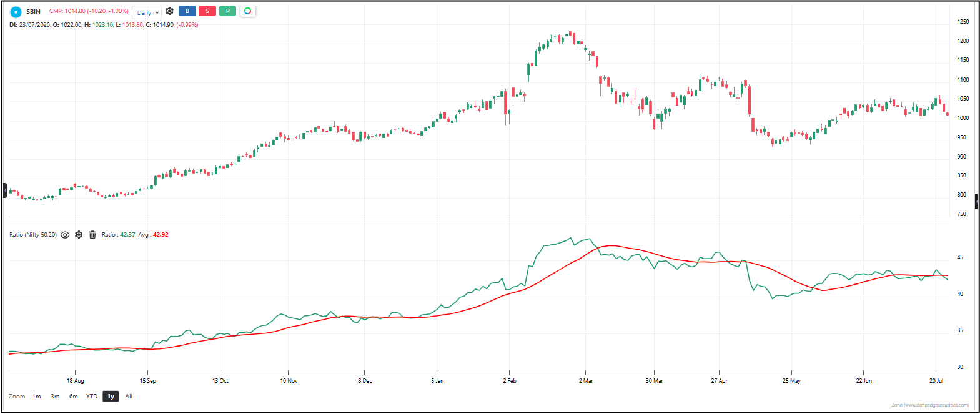Click the left edge panel handle

[x=5, y=190]
